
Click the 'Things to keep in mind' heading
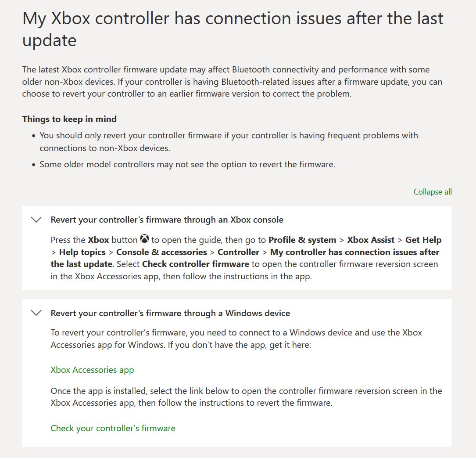coord(69,119)
